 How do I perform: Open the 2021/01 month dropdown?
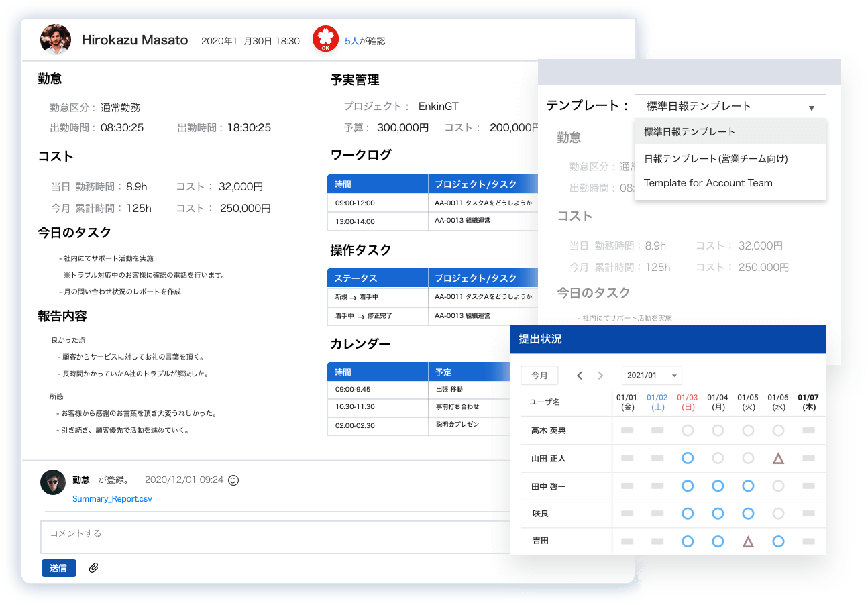[651, 376]
